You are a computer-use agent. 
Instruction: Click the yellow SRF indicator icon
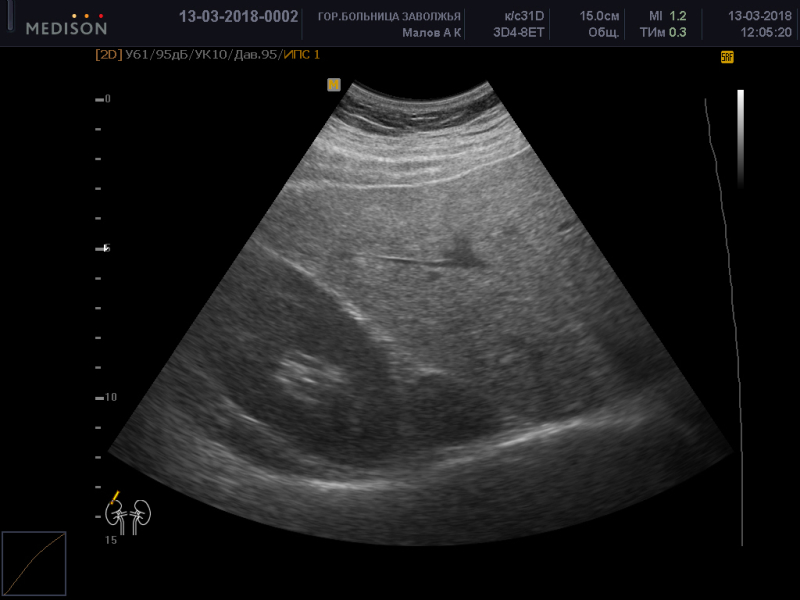727,57
